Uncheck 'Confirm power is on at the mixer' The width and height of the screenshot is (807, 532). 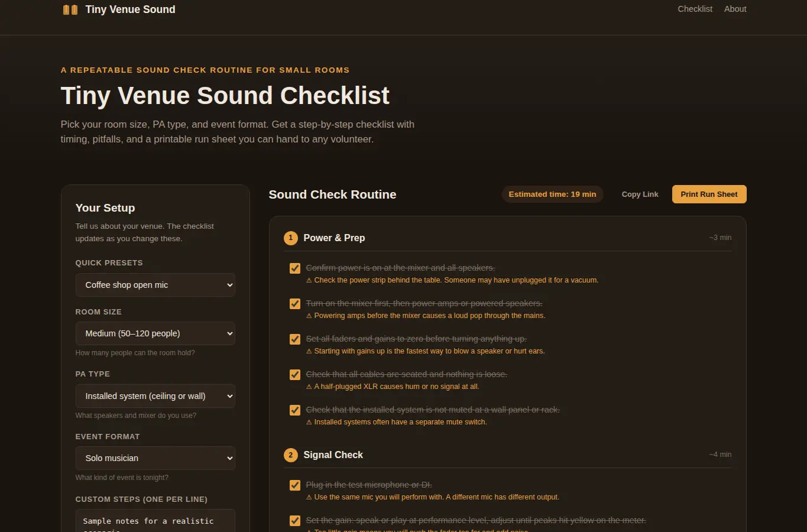pos(294,268)
